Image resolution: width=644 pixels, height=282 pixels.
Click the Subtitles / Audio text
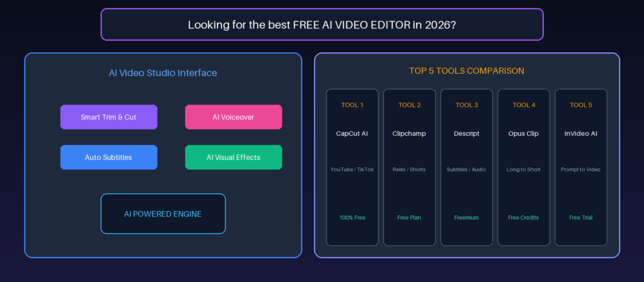pos(466,169)
